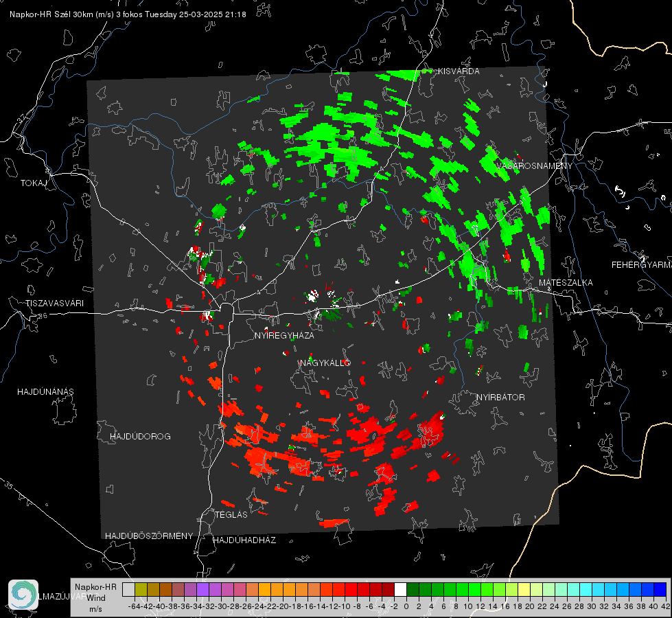Click the VÁSÁROSNAMÉNY city label

(534, 166)
